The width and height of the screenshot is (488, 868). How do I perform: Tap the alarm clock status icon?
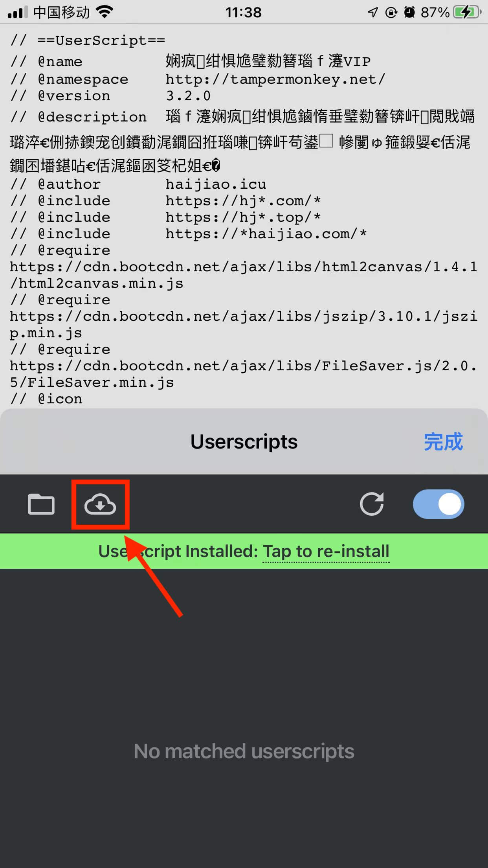coord(409,12)
